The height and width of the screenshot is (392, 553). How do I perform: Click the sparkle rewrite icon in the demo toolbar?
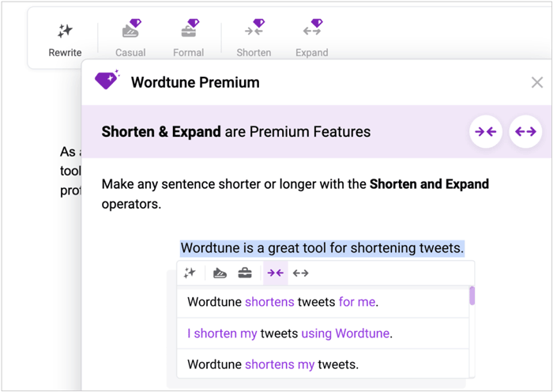tap(190, 273)
